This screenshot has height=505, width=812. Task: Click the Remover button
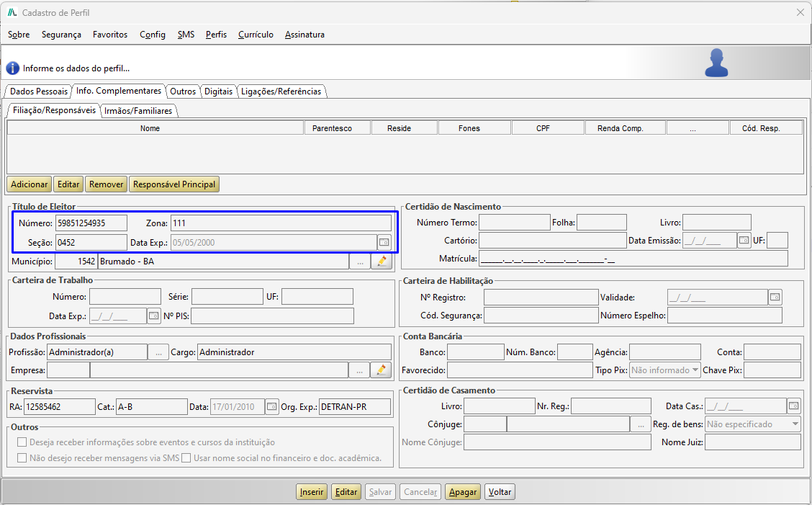[x=106, y=184]
